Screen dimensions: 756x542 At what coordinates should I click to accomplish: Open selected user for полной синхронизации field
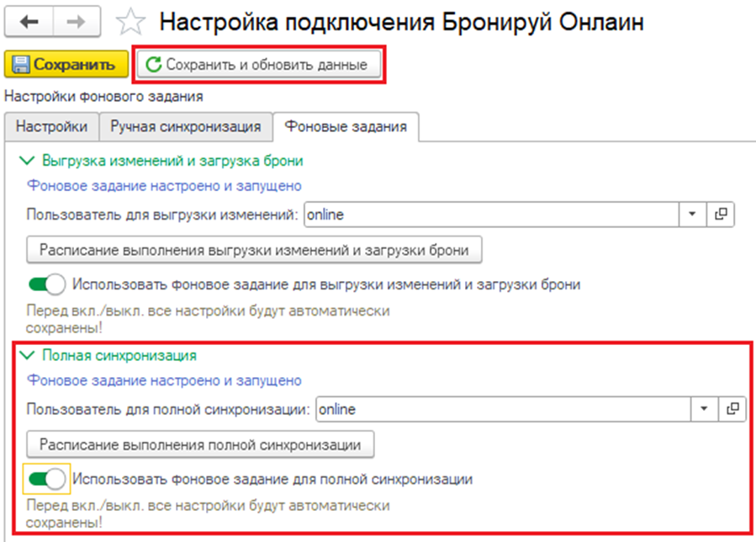click(732, 409)
